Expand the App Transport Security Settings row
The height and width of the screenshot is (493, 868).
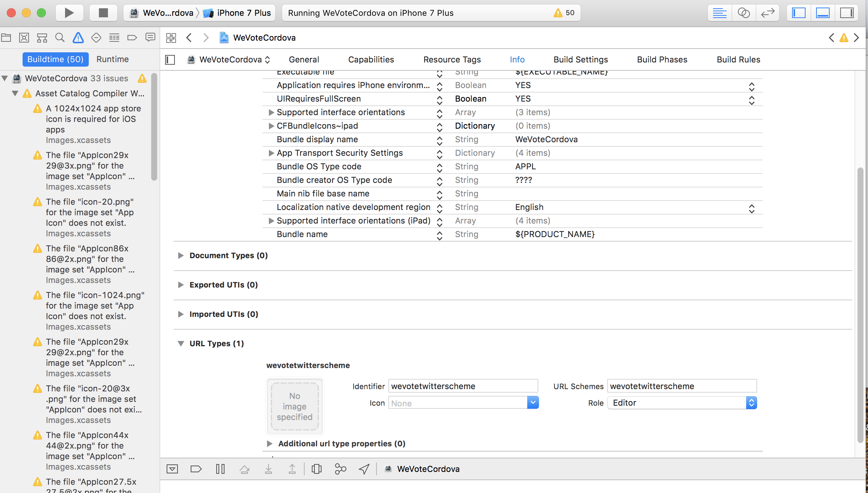click(x=271, y=153)
